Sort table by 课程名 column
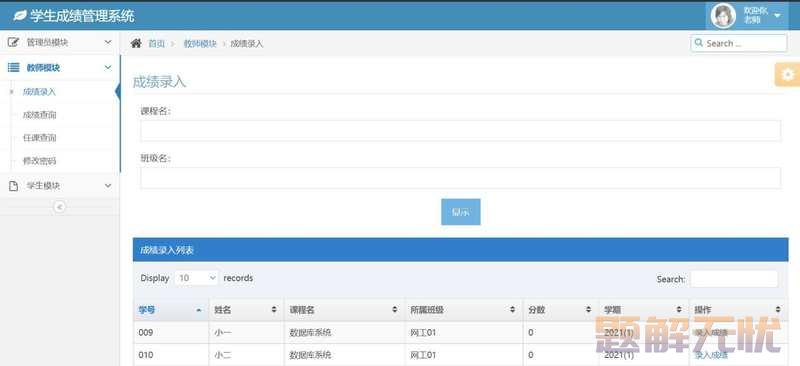Viewport: 800px width, 366px height. click(x=344, y=310)
